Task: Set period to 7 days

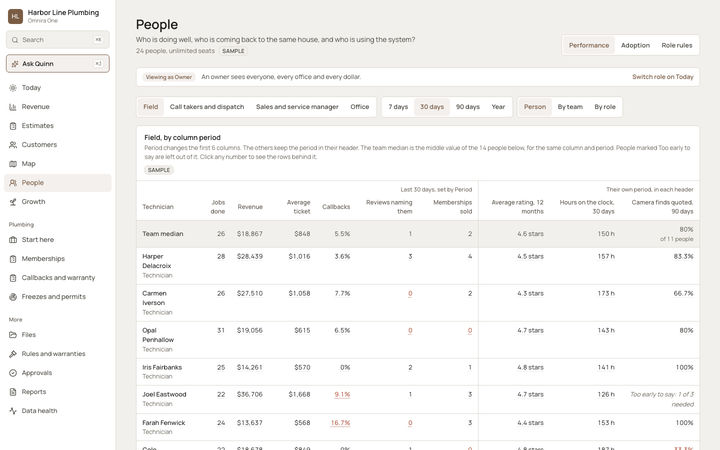Action: (x=398, y=107)
